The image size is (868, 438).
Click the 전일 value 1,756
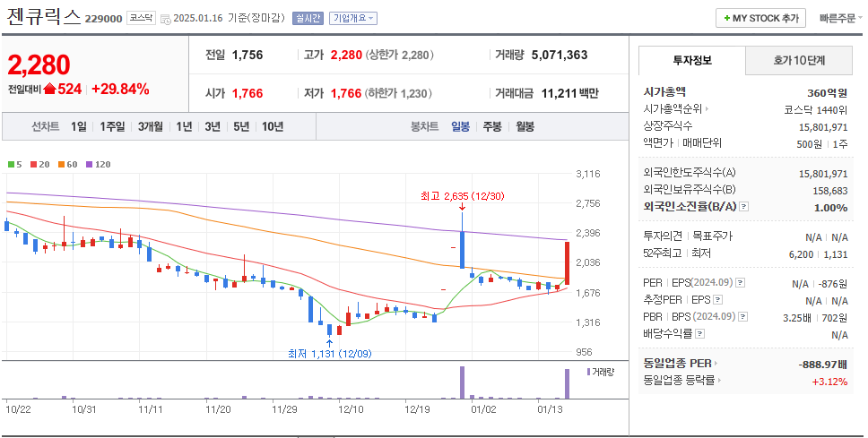[x=247, y=55]
